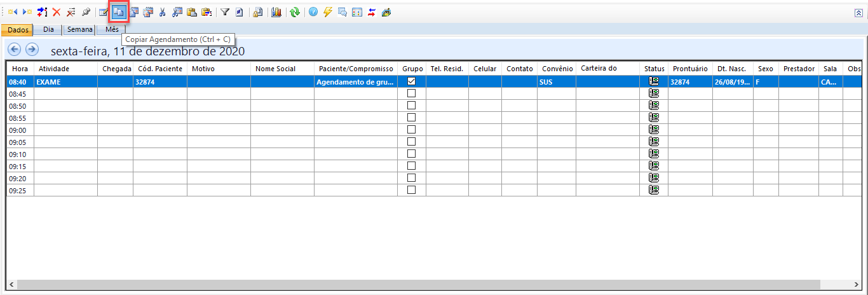Viewport: 868px width, 295px height.
Task: Click the clipboard with red-blue arrows paste icon
Action: pyautogui.click(x=207, y=11)
